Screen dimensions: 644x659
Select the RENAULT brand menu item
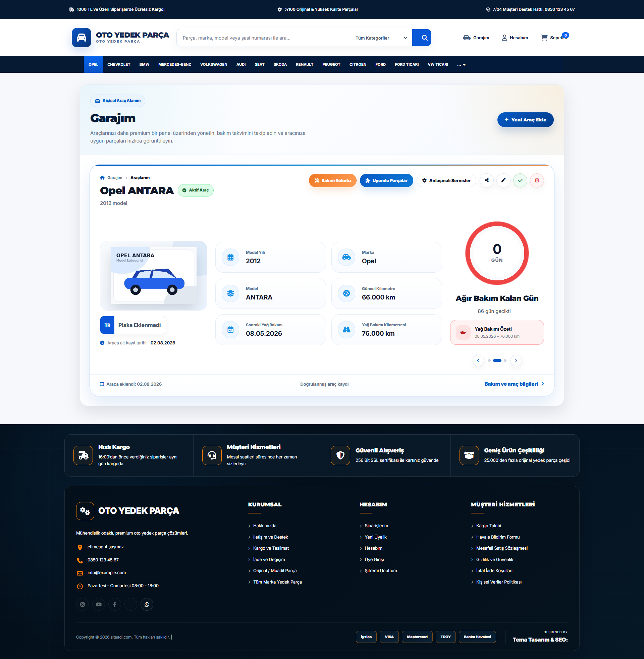click(x=305, y=65)
